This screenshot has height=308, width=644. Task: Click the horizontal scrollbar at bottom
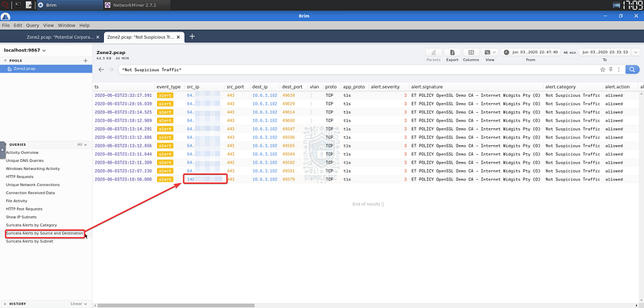175,306
